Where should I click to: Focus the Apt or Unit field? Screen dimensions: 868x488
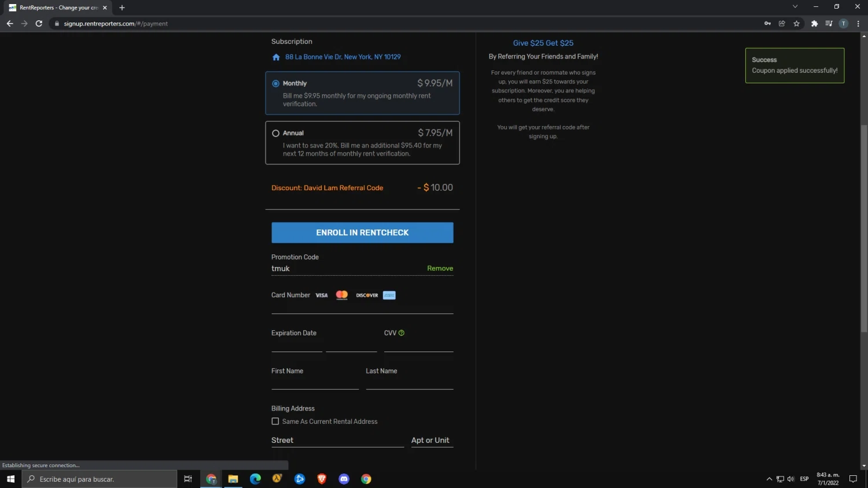(x=432, y=441)
